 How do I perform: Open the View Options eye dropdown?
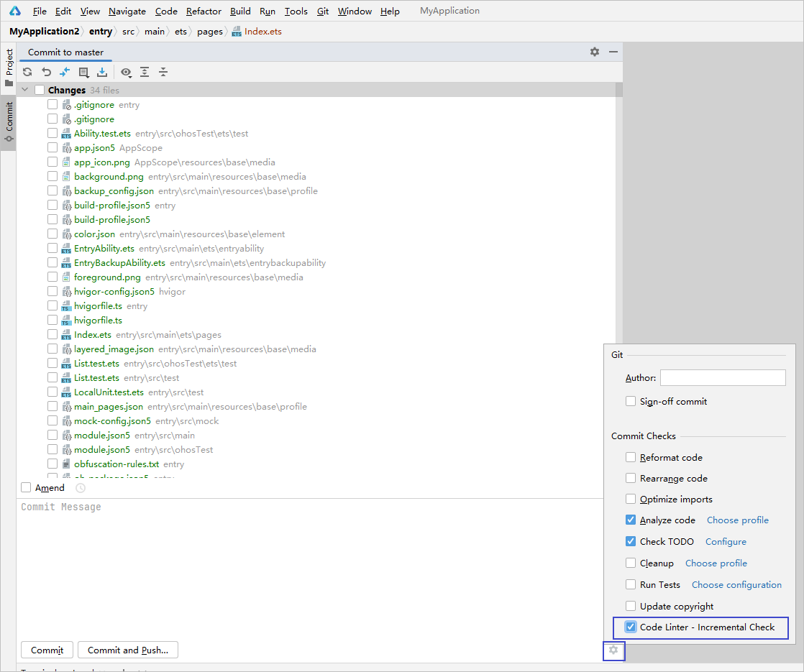[x=126, y=72]
